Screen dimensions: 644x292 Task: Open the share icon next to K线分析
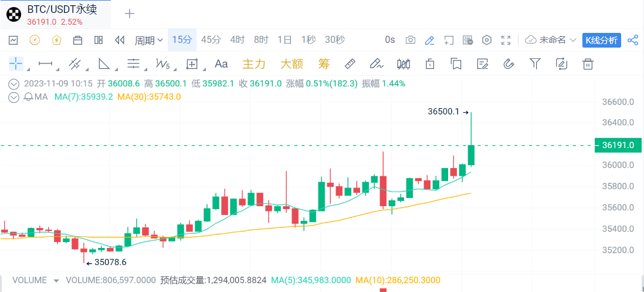pyautogui.click(x=633, y=40)
